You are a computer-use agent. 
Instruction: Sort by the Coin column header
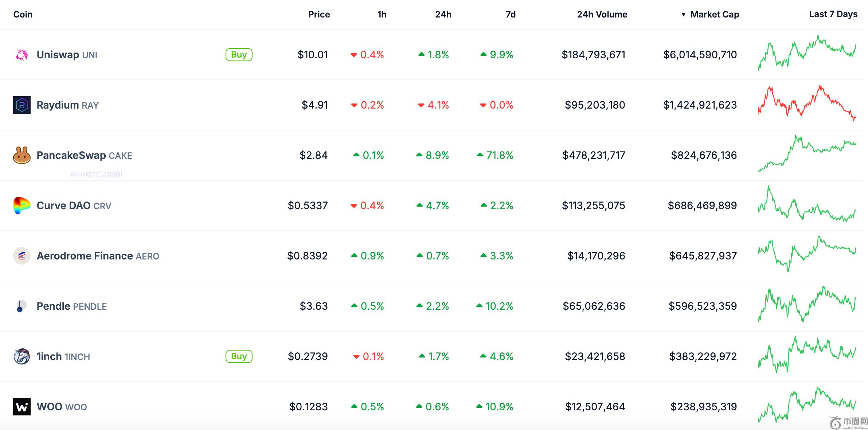[x=23, y=15]
